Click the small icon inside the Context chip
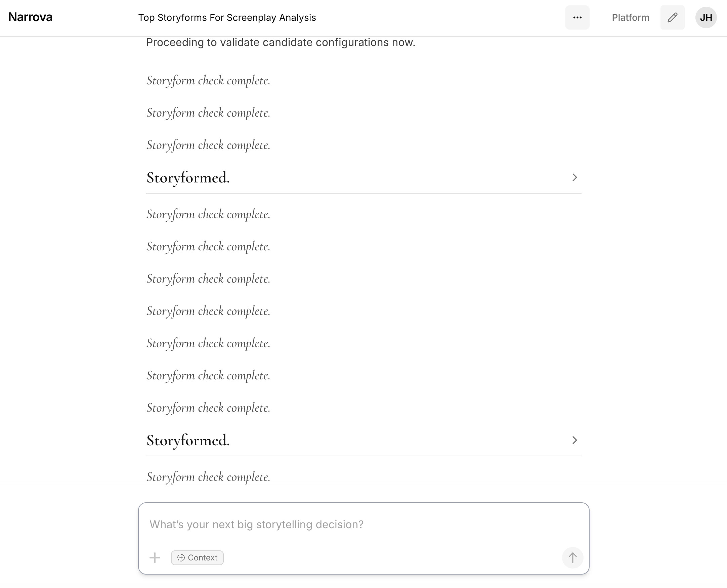 (181, 557)
